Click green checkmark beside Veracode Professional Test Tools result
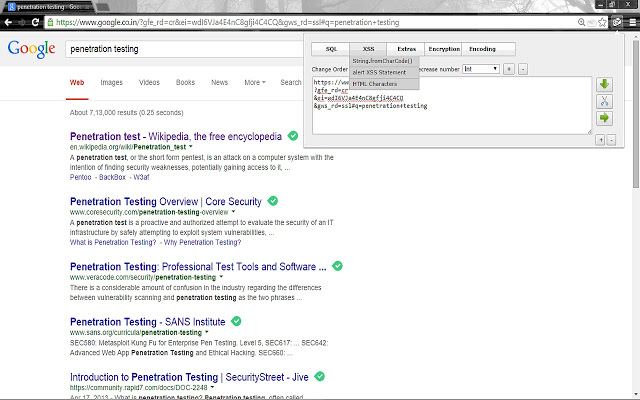The image size is (640, 400). 337,266
